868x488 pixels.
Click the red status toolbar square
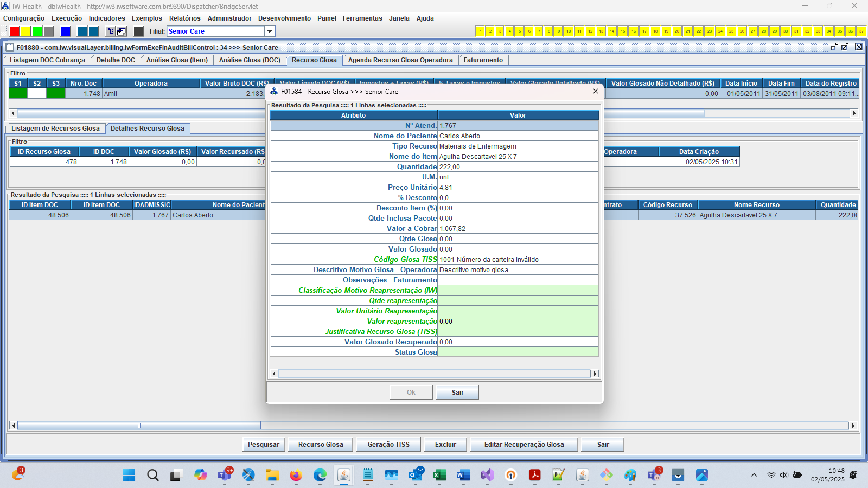pyautogui.click(x=14, y=31)
